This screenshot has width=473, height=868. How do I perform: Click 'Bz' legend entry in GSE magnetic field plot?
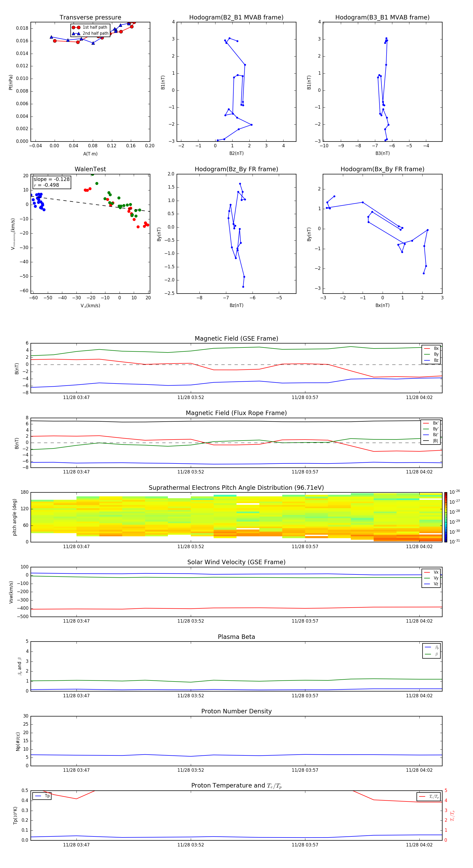click(x=431, y=360)
